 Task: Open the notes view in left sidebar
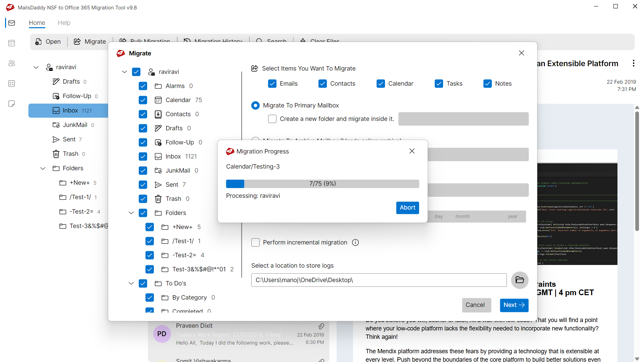12,103
